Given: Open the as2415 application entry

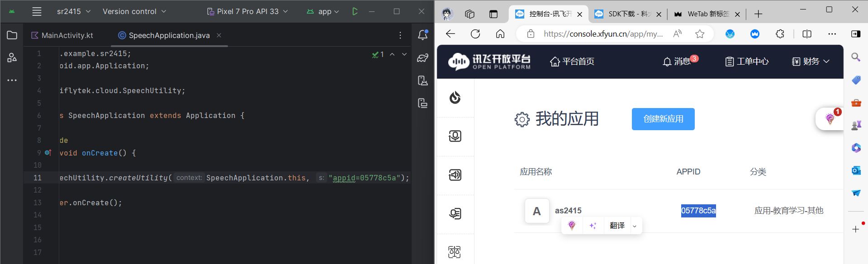Looking at the screenshot, I should (568, 211).
